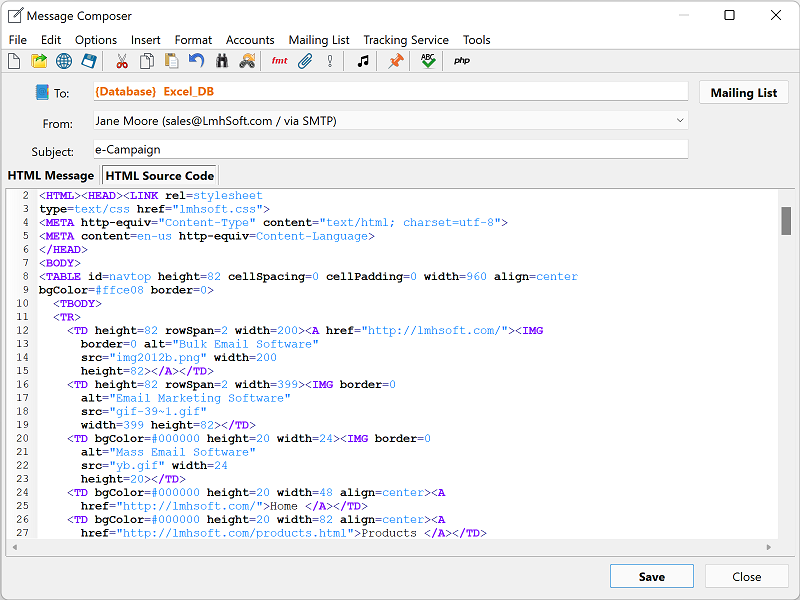Open the Tracking Service menu
The width and height of the screenshot is (800, 600).
(x=406, y=40)
